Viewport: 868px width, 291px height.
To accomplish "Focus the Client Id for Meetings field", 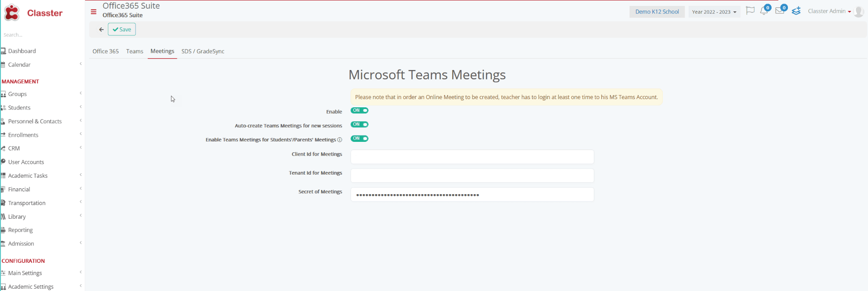I will click(472, 157).
